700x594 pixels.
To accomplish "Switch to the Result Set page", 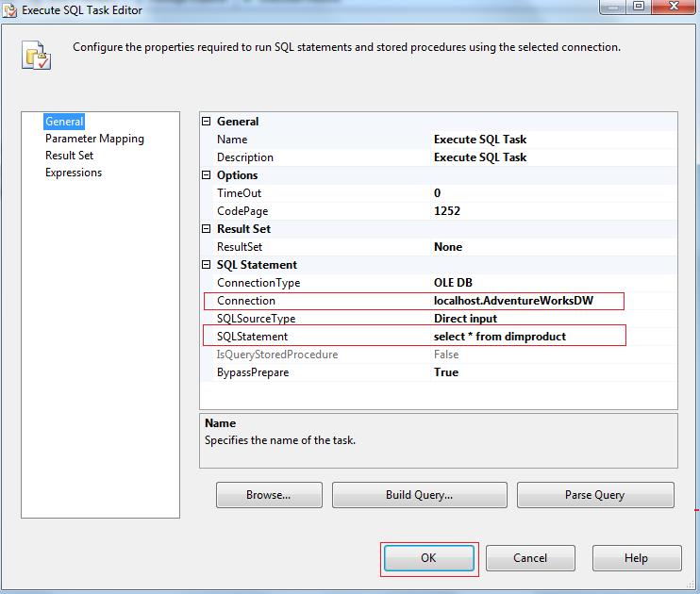I will coord(69,156).
